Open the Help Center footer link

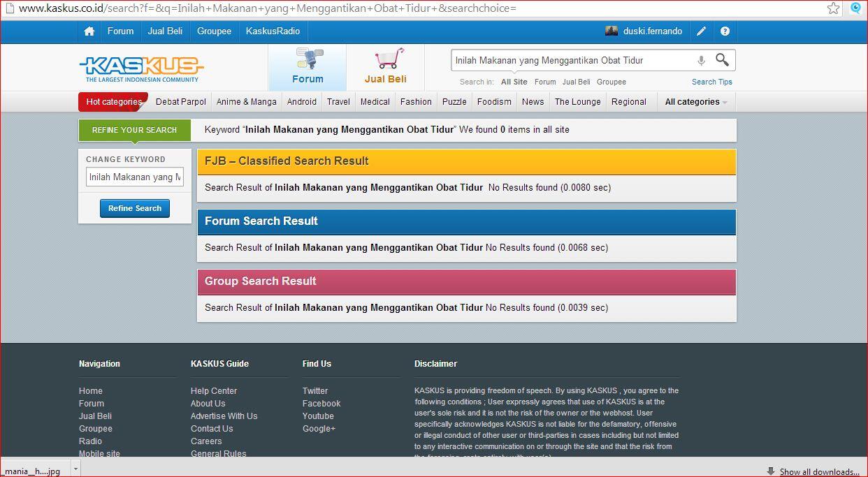pyautogui.click(x=214, y=391)
